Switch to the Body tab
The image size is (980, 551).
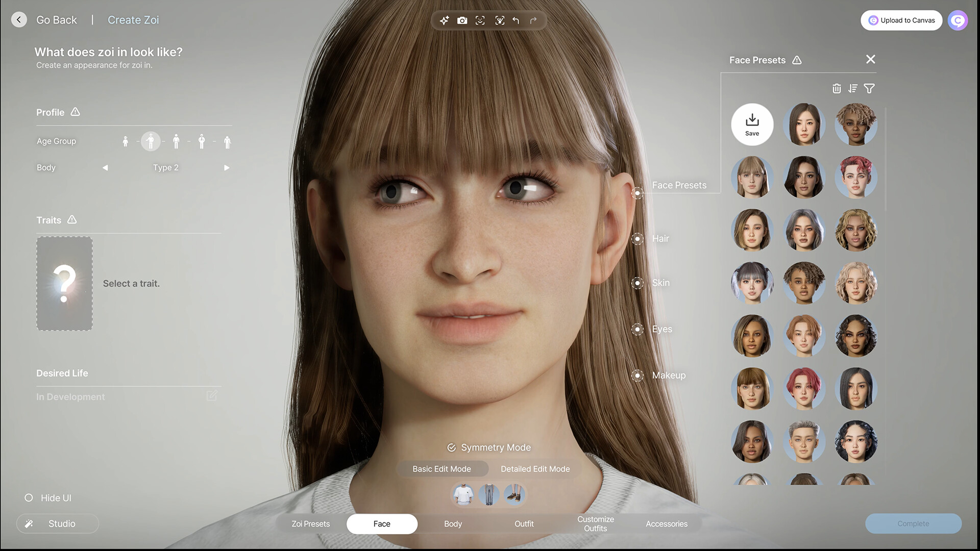(x=452, y=523)
